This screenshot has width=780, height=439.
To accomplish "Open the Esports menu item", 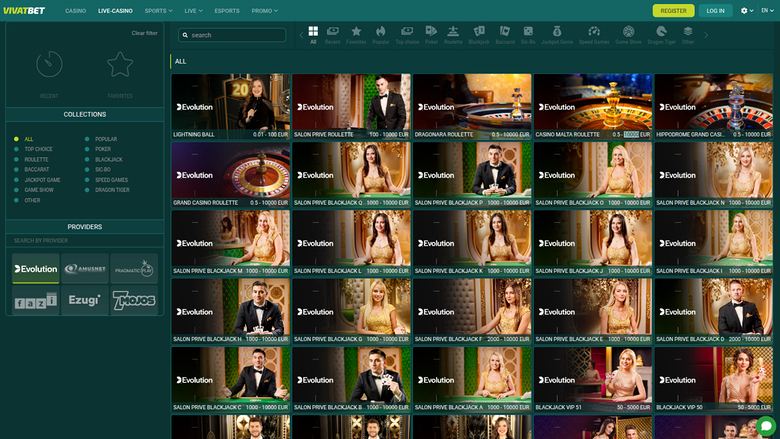I will [227, 10].
